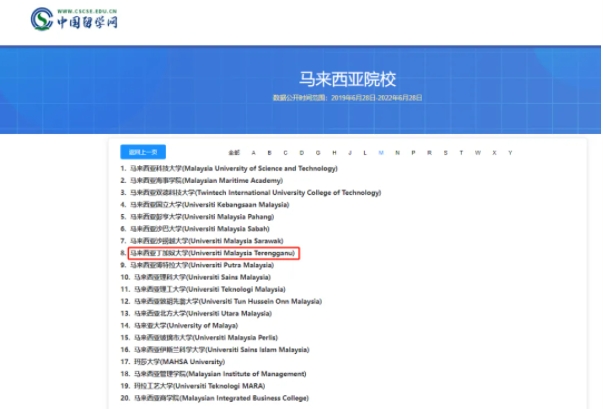This screenshot has height=409, width=603.
Task: Filter schools by letter H
Action: [x=335, y=153]
